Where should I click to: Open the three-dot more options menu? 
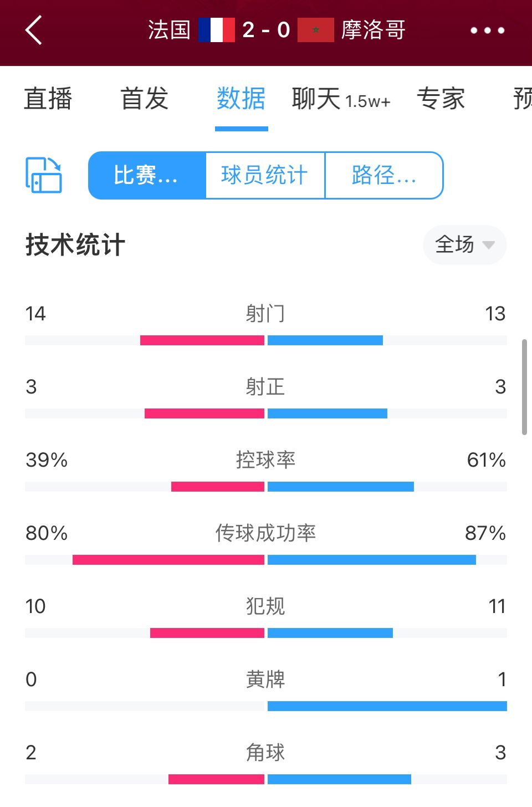point(488,30)
